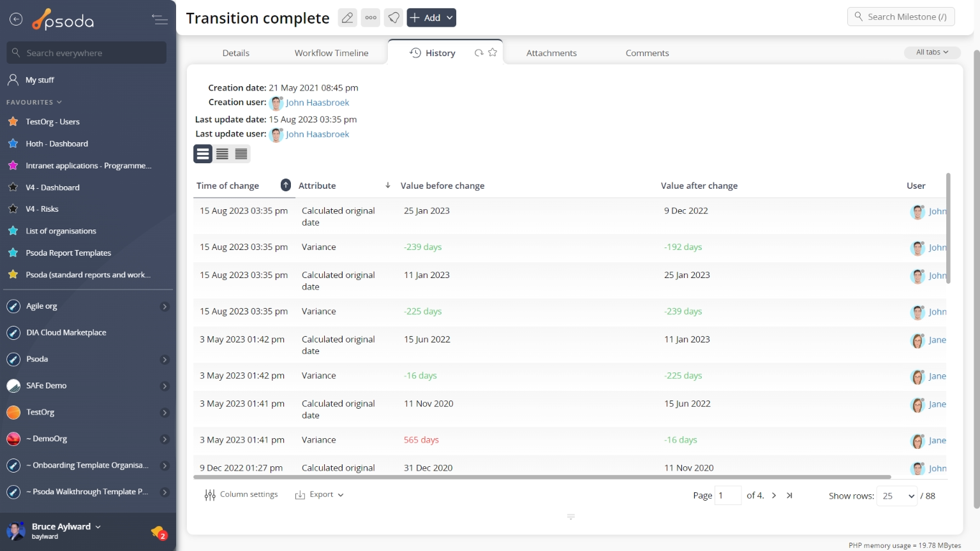This screenshot has height=551, width=980.
Task: Open notifications icon with badge 2
Action: tap(158, 532)
